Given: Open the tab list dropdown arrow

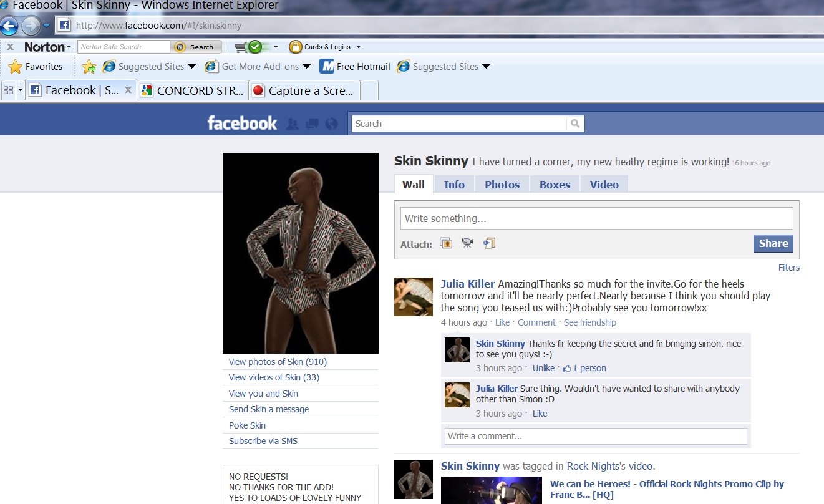Looking at the screenshot, I should point(20,90).
